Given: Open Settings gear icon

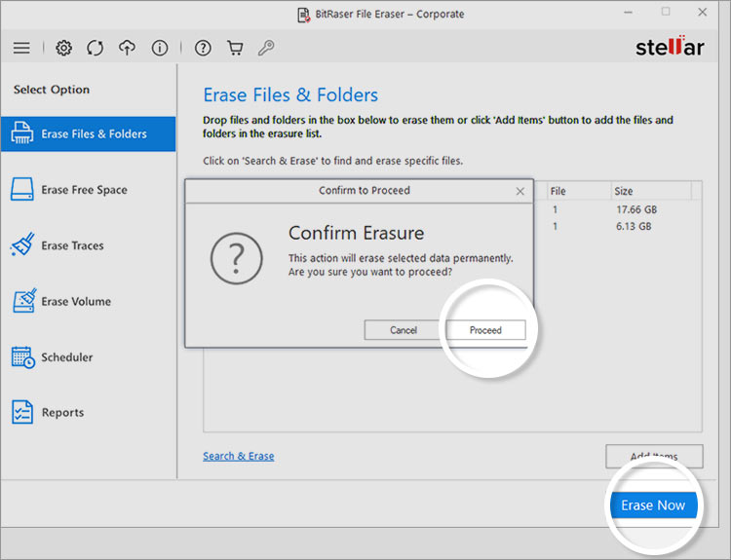Looking at the screenshot, I should 64,48.
